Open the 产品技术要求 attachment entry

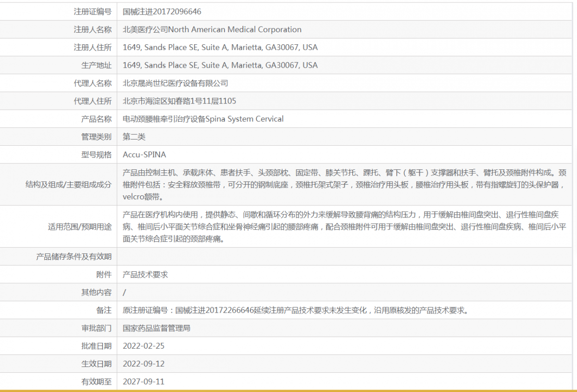click(145, 275)
